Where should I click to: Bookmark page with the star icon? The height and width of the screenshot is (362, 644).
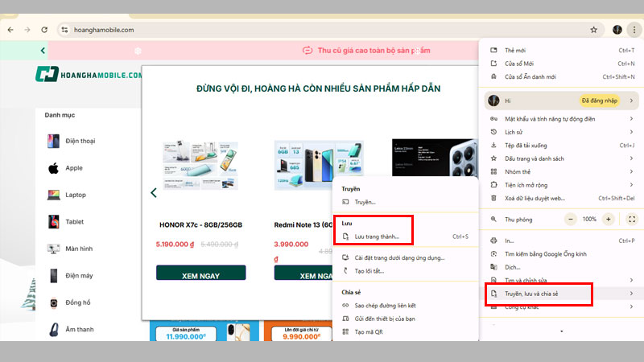(593, 30)
